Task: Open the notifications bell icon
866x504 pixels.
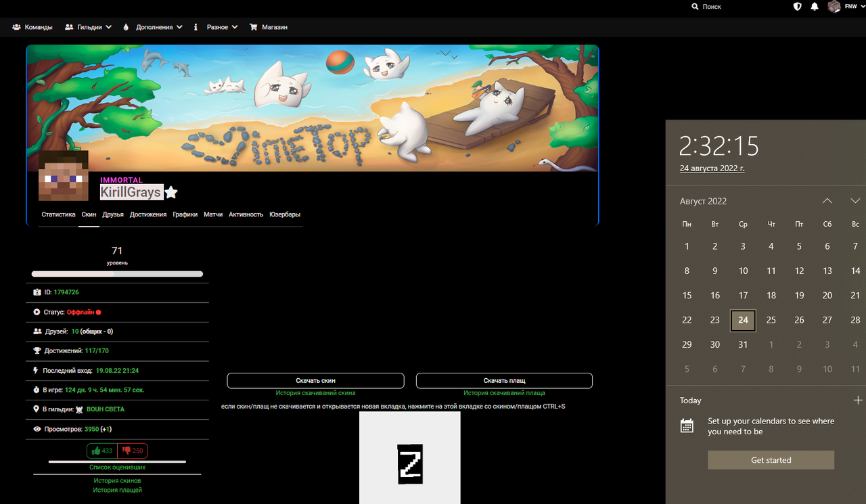Action: click(815, 6)
